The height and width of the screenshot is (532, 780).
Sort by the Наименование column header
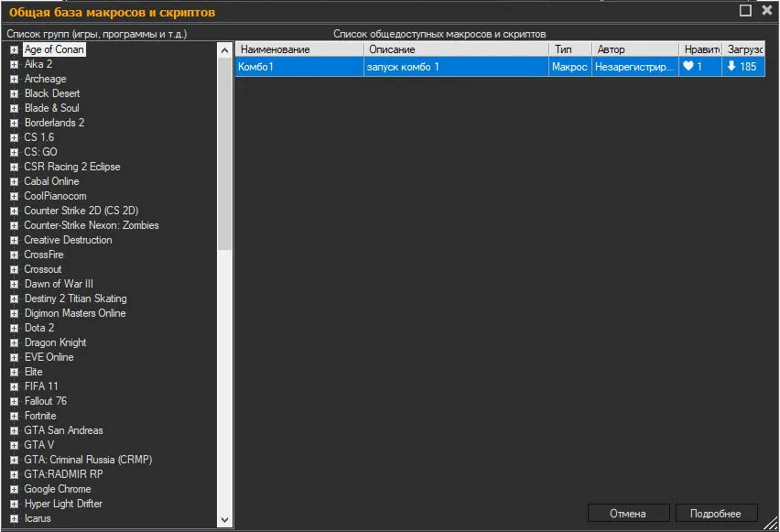point(299,49)
